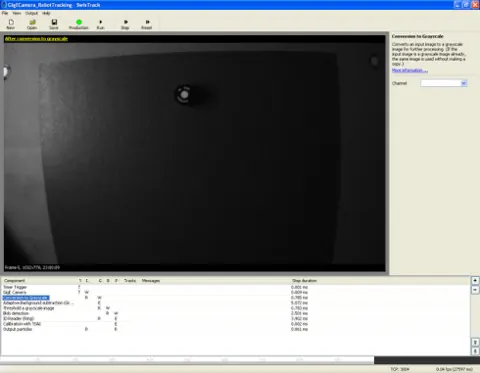Click the SwisTrack title bar icon
The image size is (480, 373).
[4, 5]
